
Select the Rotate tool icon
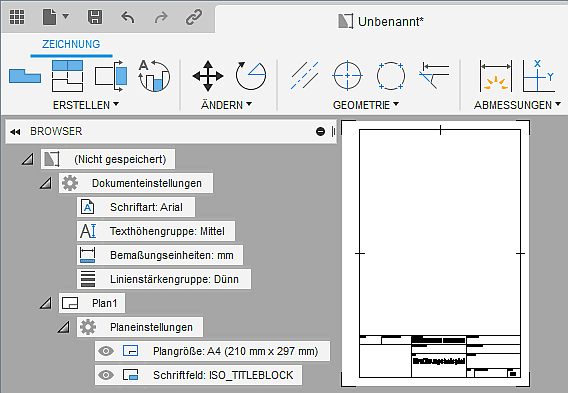(251, 76)
